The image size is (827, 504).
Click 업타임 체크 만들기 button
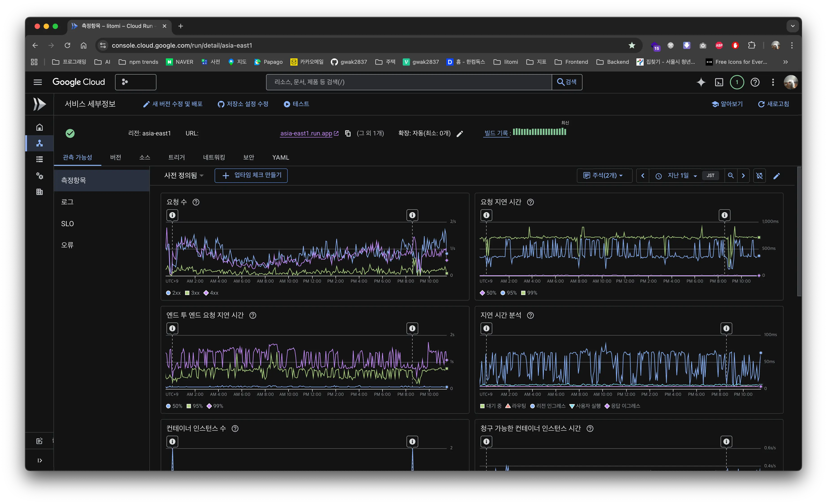point(251,175)
